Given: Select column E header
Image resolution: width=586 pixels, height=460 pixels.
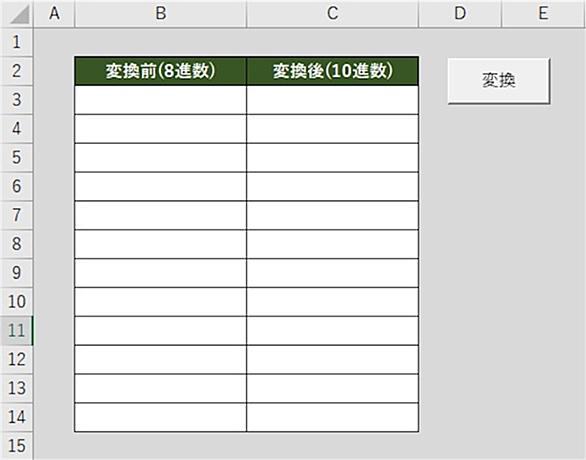Looking at the screenshot, I should [544, 13].
